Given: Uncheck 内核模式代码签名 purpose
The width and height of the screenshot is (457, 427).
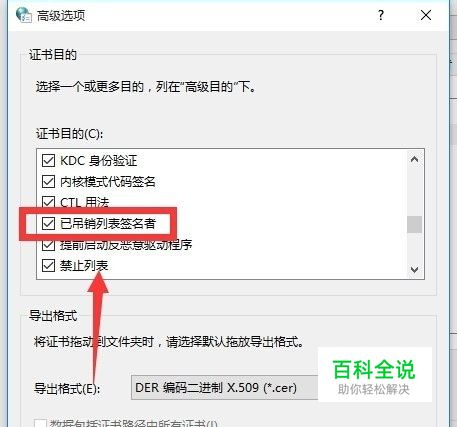Looking at the screenshot, I should pos(48,182).
